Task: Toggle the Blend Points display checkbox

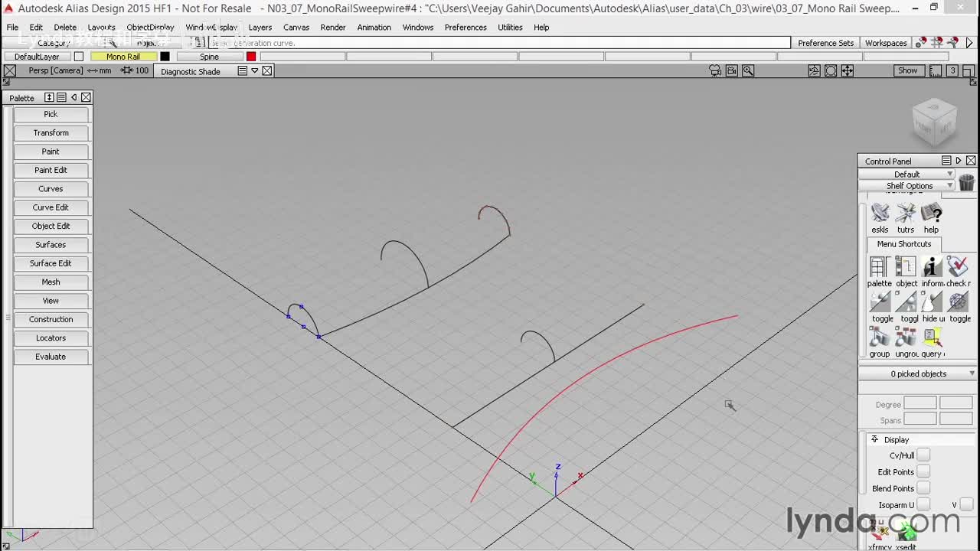Action: [x=923, y=488]
